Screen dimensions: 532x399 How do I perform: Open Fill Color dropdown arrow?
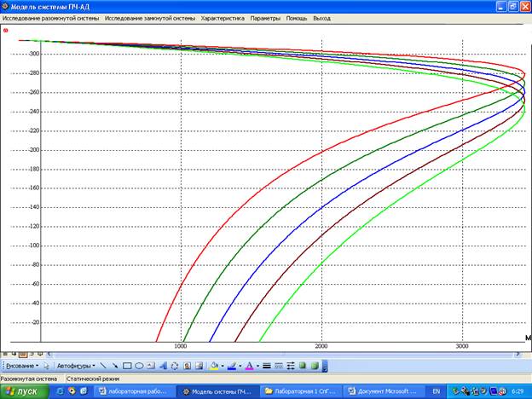click(x=223, y=366)
